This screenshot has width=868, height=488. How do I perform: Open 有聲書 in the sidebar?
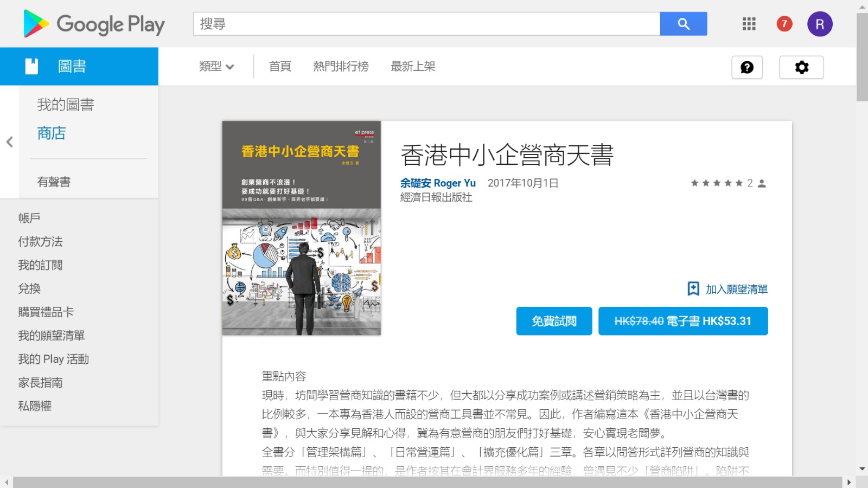[x=54, y=182]
